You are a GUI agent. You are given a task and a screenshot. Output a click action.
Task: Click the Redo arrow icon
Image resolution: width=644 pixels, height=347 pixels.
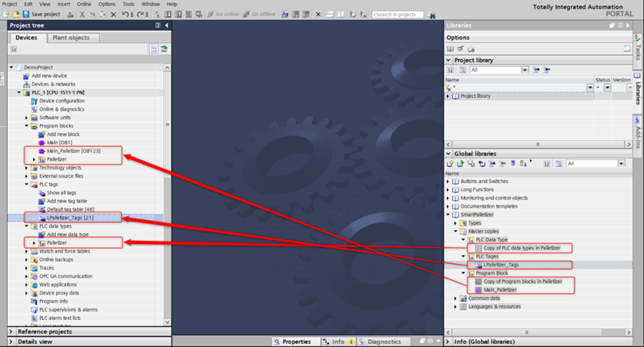tap(140, 15)
